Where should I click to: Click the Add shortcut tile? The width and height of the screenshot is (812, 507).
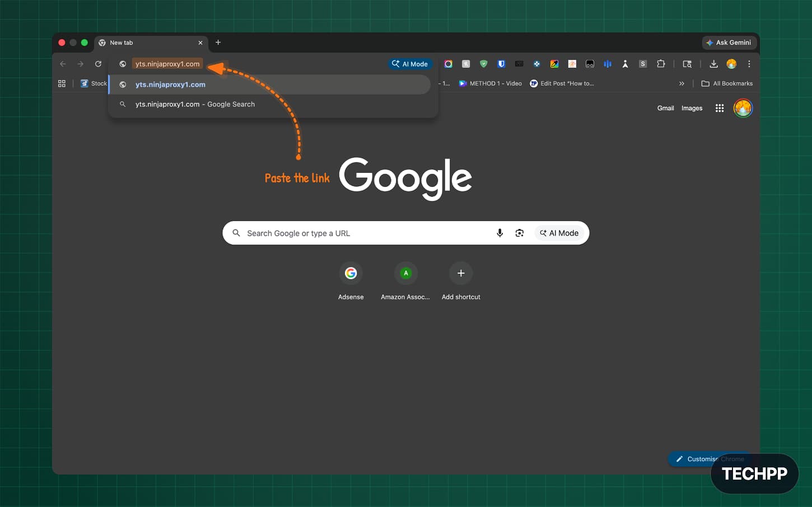[x=461, y=281]
